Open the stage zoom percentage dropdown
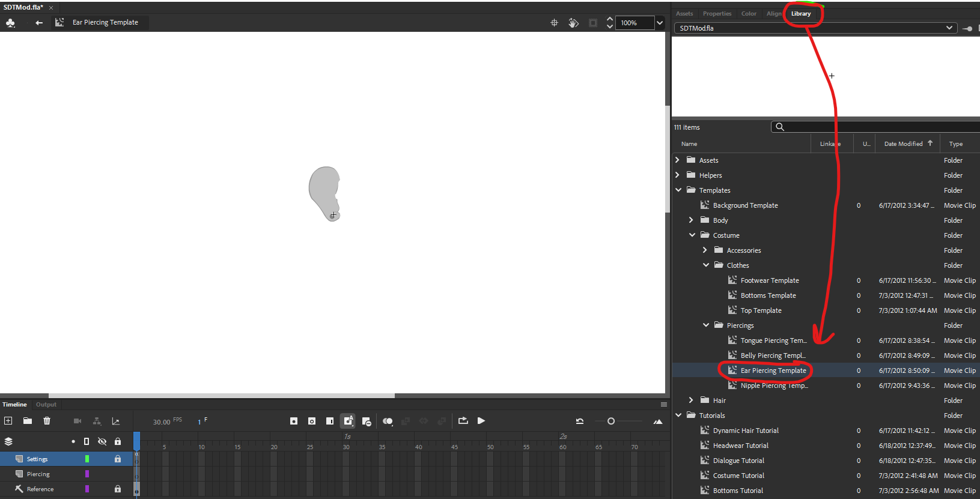The image size is (980, 499). [660, 23]
